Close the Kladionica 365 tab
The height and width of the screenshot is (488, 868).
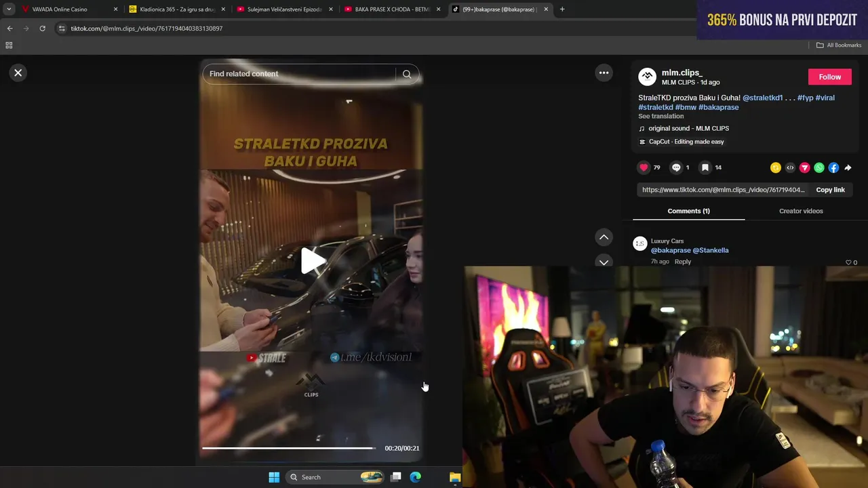223,9
